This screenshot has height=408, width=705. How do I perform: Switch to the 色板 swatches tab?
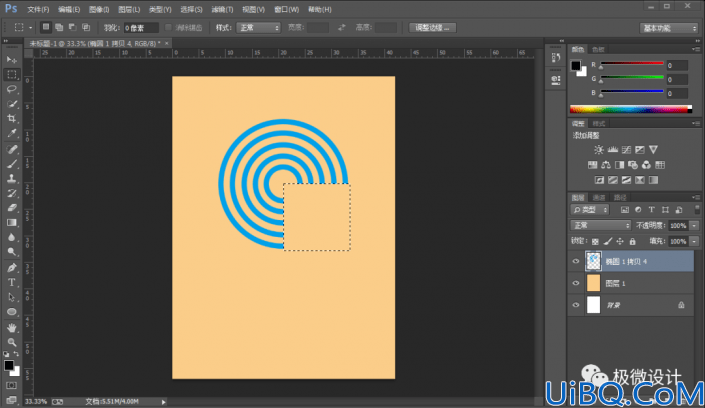click(598, 49)
